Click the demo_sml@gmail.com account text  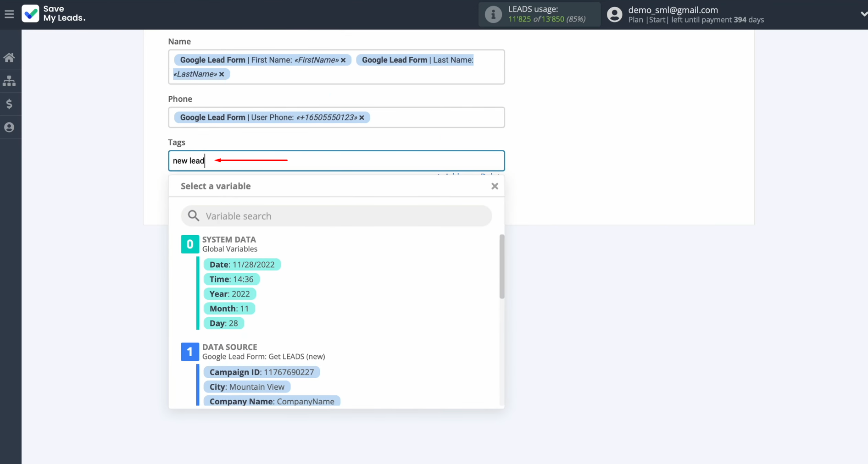(673, 10)
